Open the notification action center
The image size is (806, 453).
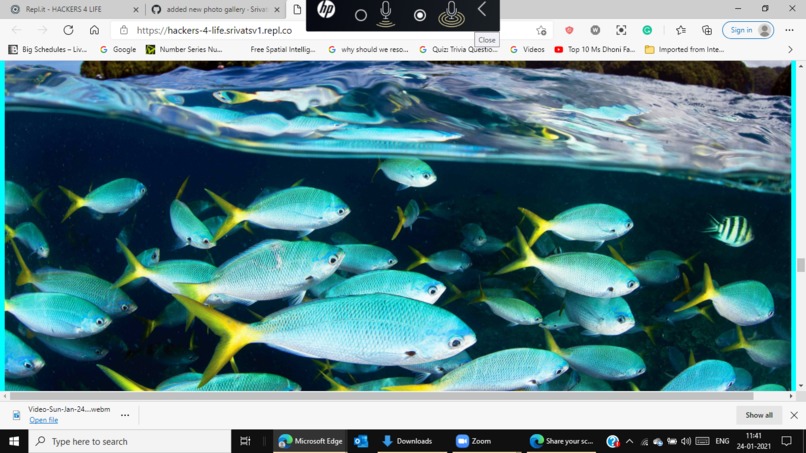click(x=787, y=441)
